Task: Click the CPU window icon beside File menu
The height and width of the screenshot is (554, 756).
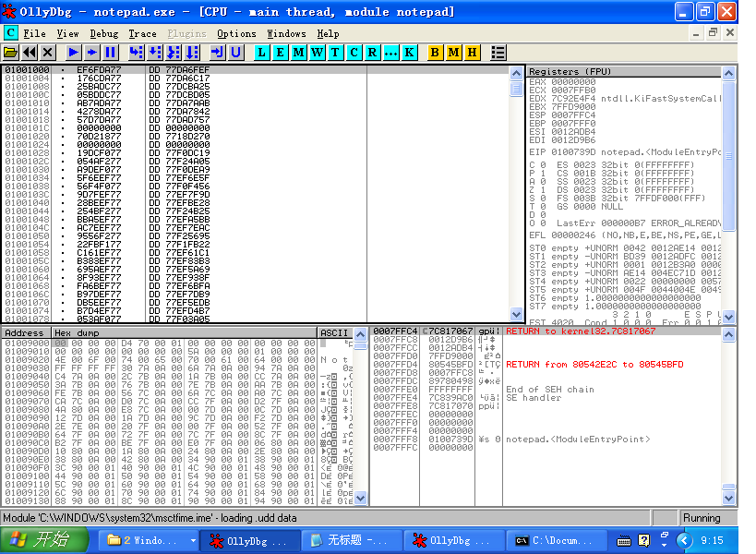Action: (10, 33)
